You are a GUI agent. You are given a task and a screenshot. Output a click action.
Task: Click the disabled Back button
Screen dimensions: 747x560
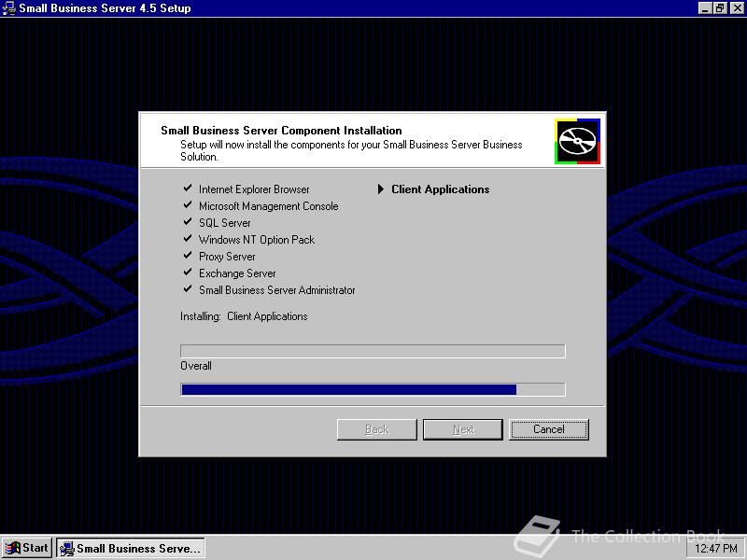coord(377,429)
